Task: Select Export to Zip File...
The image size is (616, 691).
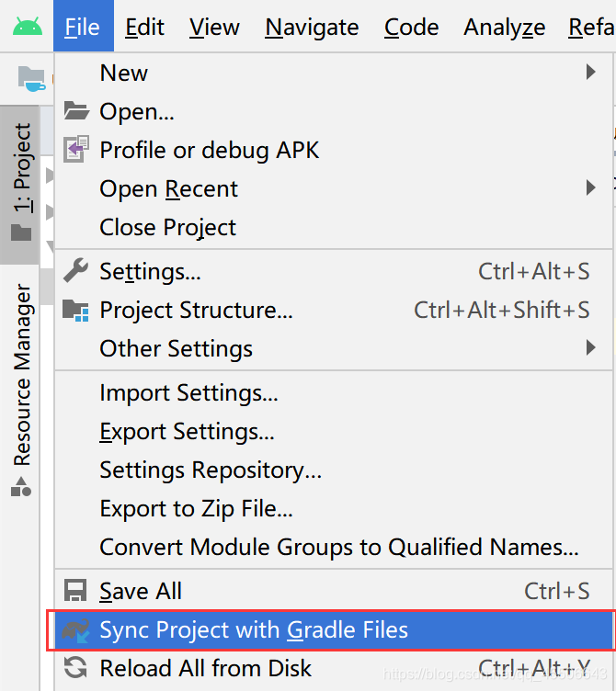Action: 334,508
